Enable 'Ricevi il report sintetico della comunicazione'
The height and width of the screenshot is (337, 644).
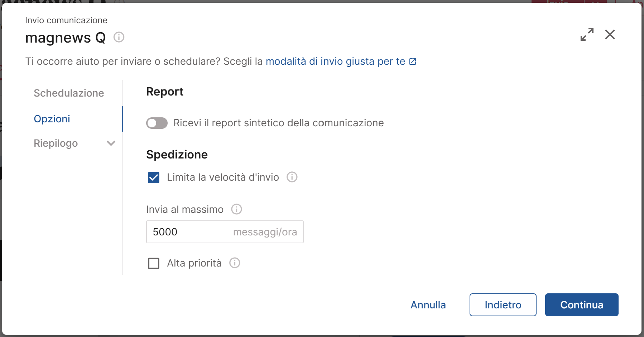[x=157, y=123]
